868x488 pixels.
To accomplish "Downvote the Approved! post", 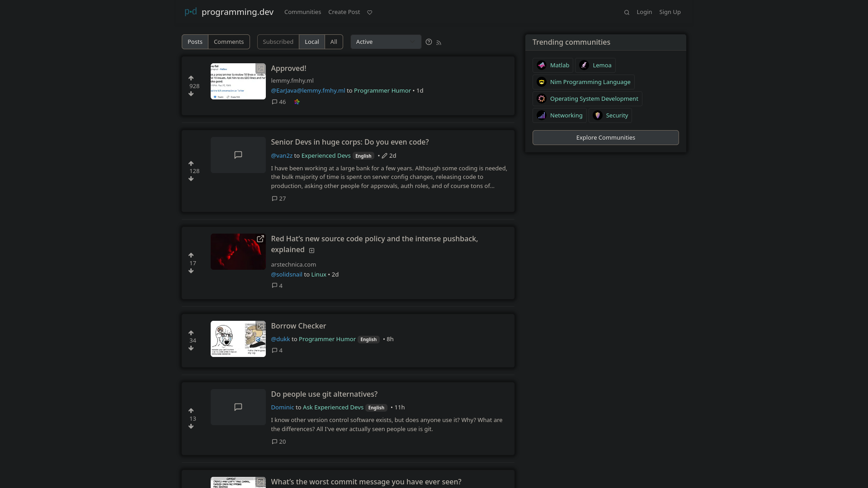I will coord(191,94).
